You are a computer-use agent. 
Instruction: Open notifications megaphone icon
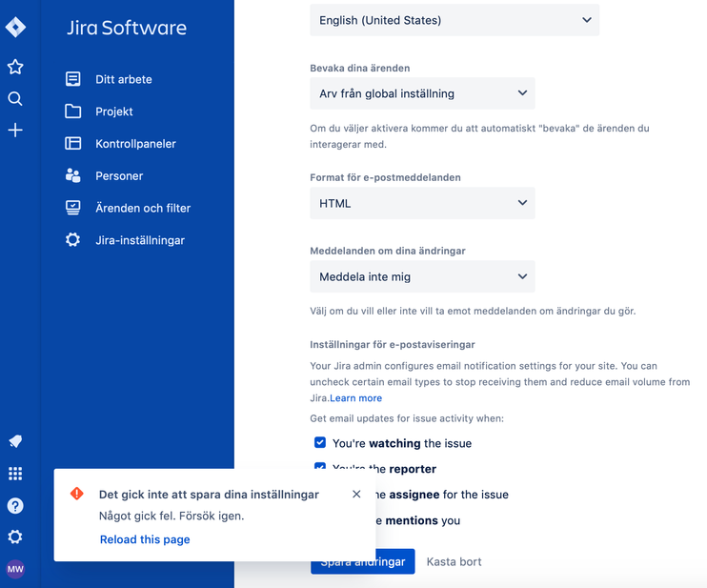point(15,441)
